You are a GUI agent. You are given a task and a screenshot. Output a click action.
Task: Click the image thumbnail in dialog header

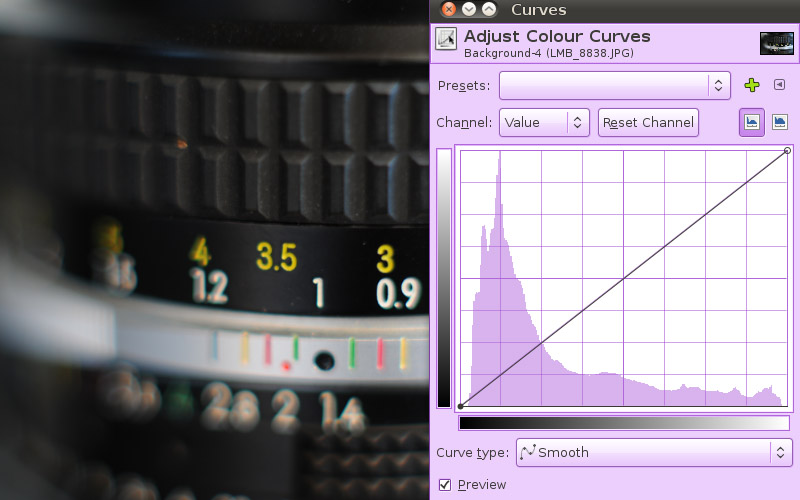(776, 42)
